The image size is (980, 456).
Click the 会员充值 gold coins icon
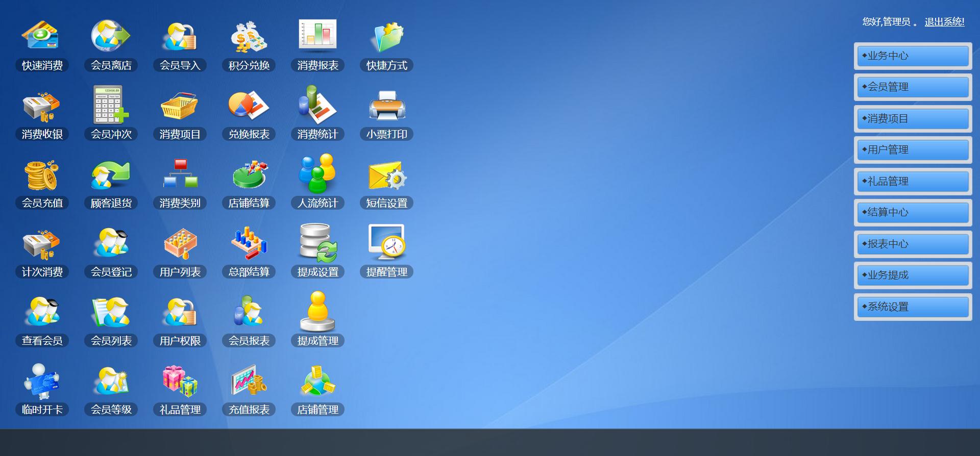(41, 174)
